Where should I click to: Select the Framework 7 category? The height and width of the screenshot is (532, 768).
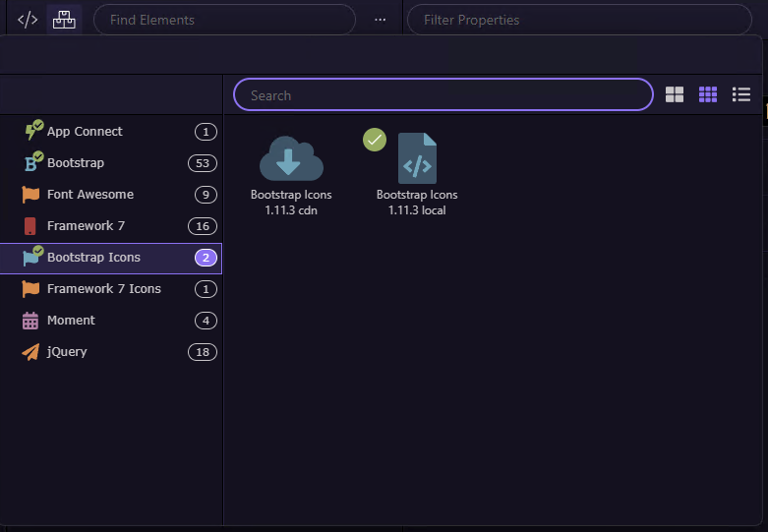[x=111, y=226]
